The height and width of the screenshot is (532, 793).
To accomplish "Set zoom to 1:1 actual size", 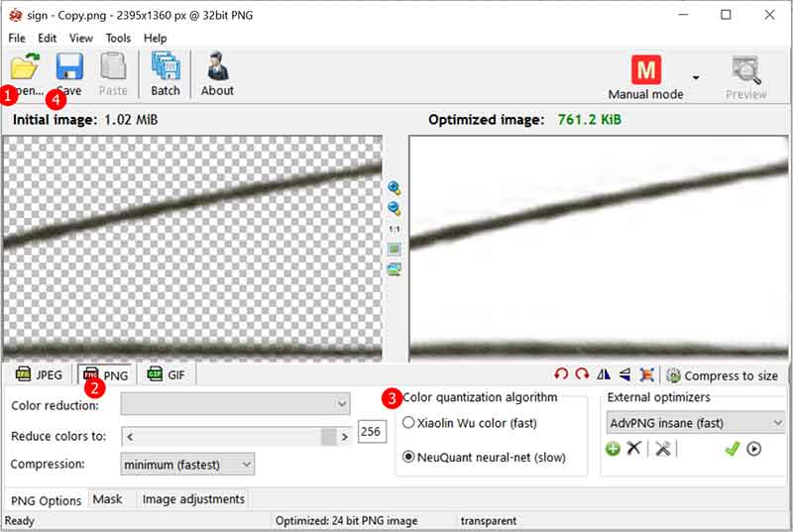I will tap(395, 228).
